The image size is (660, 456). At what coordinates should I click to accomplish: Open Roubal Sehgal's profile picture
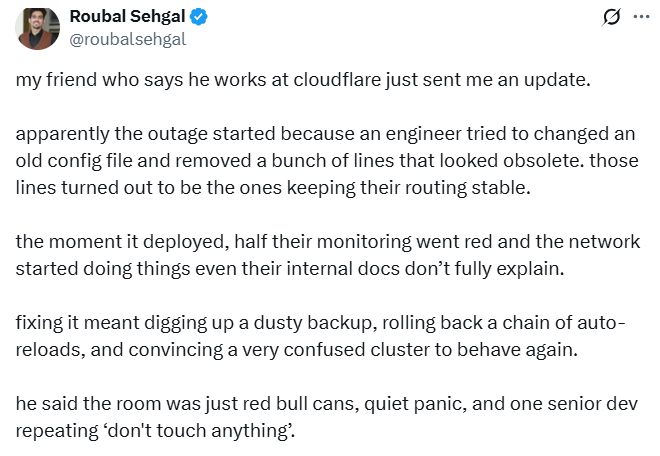(37, 29)
